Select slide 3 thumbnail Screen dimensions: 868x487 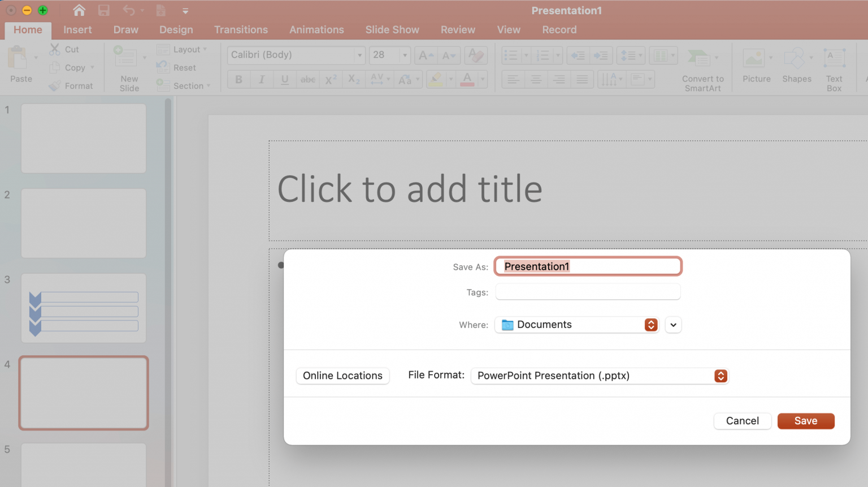click(x=83, y=308)
